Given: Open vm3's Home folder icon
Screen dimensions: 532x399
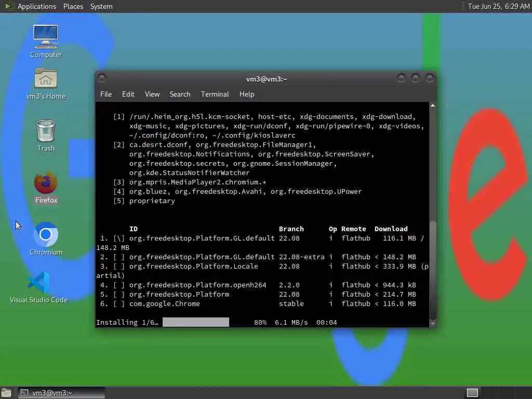Looking at the screenshot, I should [46, 83].
